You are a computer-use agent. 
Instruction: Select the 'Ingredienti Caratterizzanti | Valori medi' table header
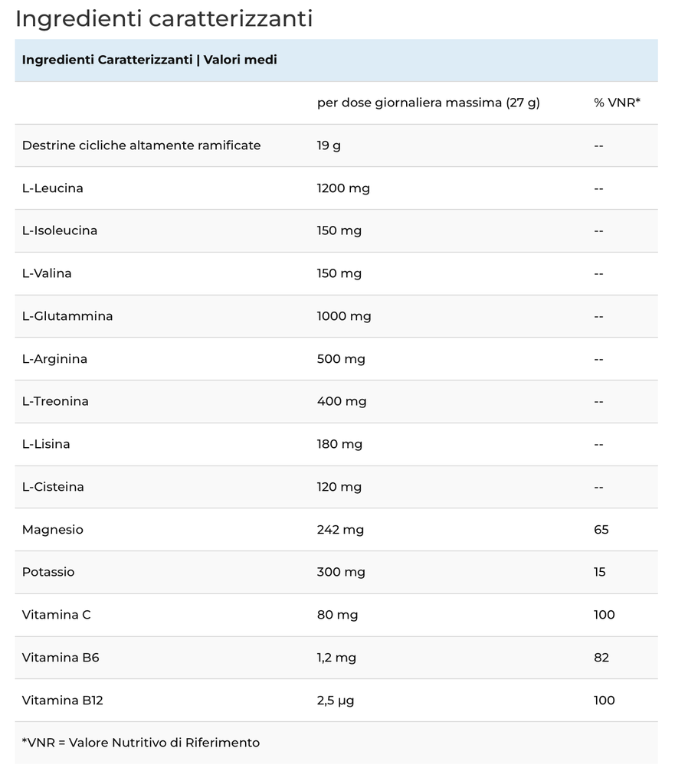tap(149, 60)
